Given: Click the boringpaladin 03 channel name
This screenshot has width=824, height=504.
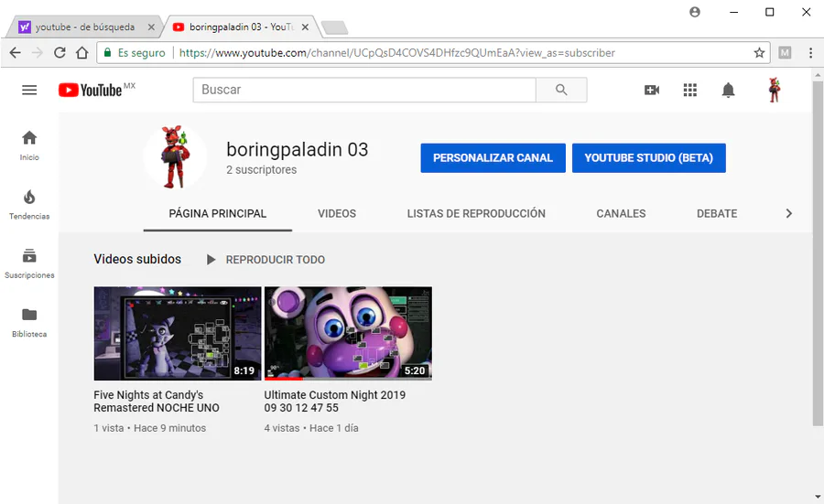Looking at the screenshot, I should (x=297, y=150).
